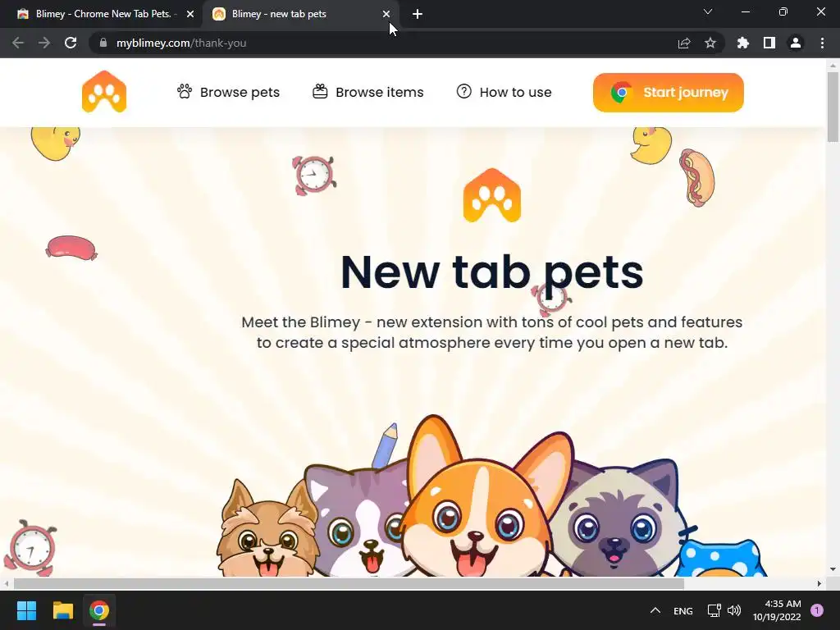Click the lock icon for site information
Viewport: 840px width, 630px height.
click(x=103, y=43)
